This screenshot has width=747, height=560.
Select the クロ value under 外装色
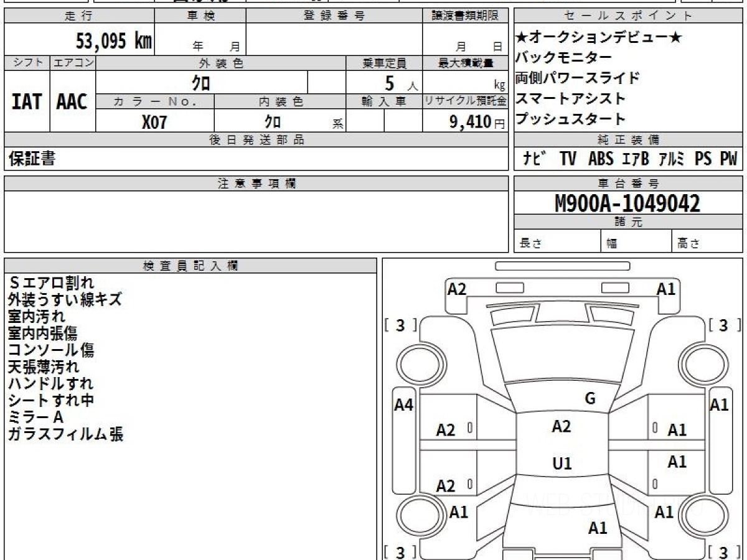click(x=201, y=82)
